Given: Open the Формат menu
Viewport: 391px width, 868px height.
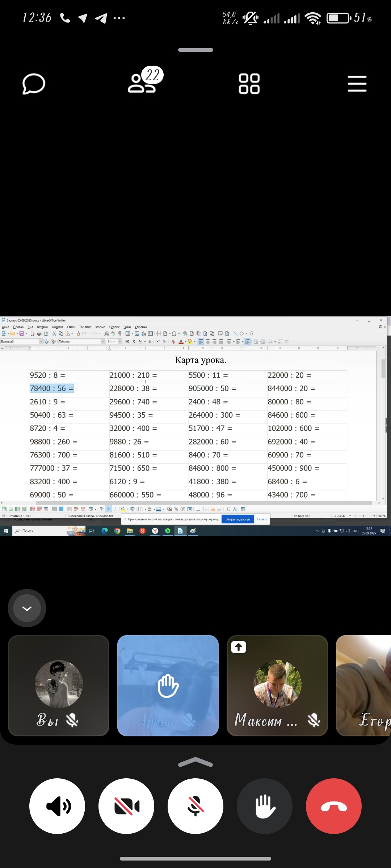Looking at the screenshot, I should coord(57,327).
